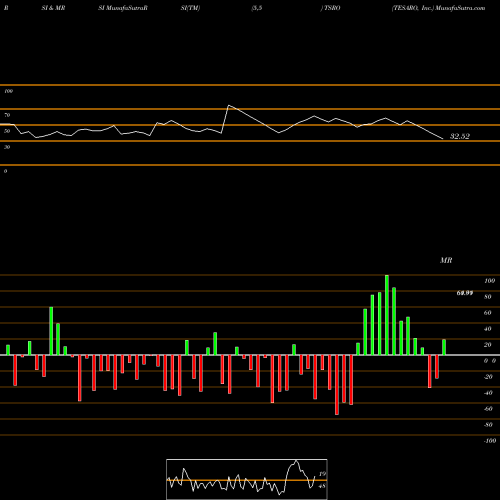Open the mini overview chart thumbnail
Viewport: 500px width, 500px height.
[x=247, y=479]
